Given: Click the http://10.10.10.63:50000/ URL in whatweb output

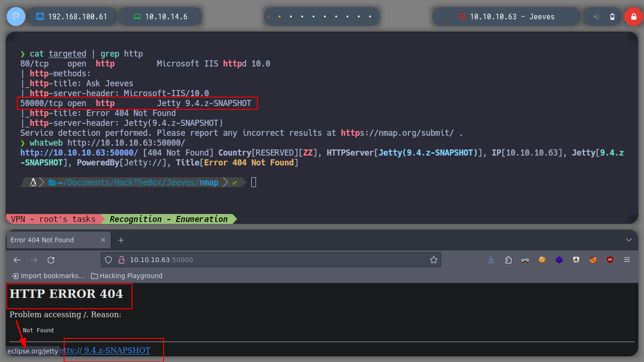Looking at the screenshot, I should tap(79, 153).
